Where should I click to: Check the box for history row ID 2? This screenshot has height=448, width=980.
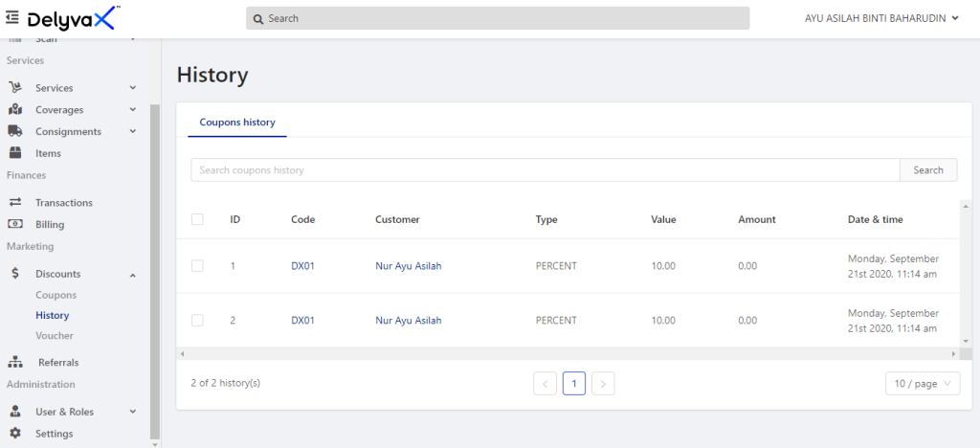tap(197, 320)
